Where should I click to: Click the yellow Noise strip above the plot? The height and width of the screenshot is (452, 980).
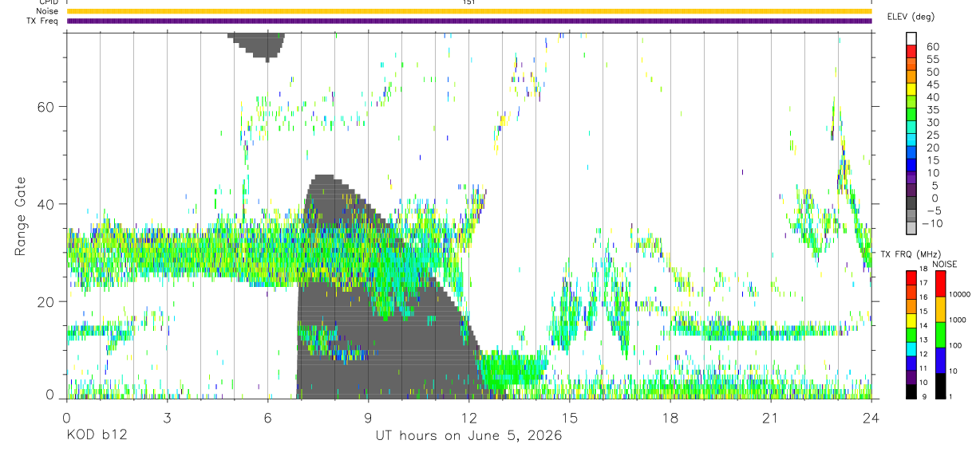469,11
